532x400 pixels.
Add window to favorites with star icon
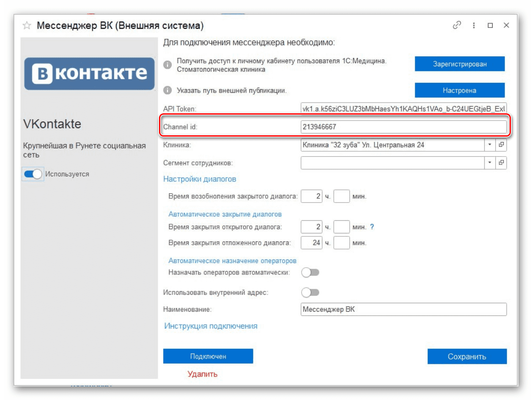[27, 26]
